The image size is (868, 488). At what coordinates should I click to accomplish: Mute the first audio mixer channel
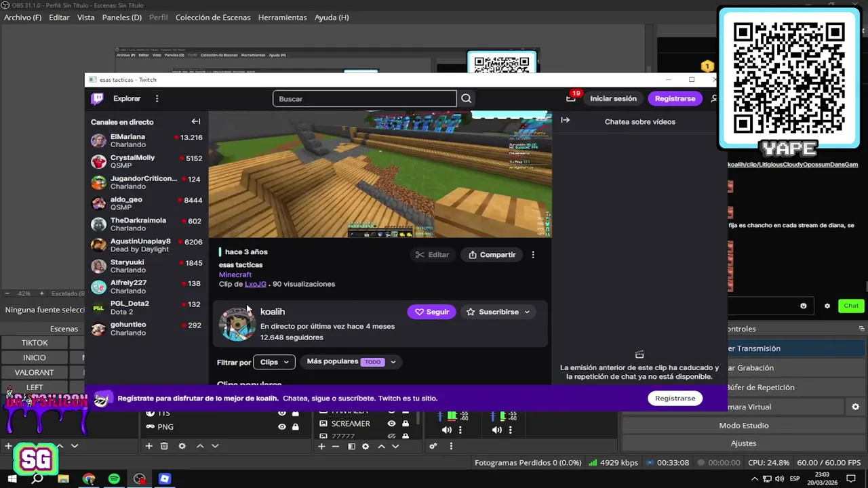pyautogui.click(x=446, y=430)
